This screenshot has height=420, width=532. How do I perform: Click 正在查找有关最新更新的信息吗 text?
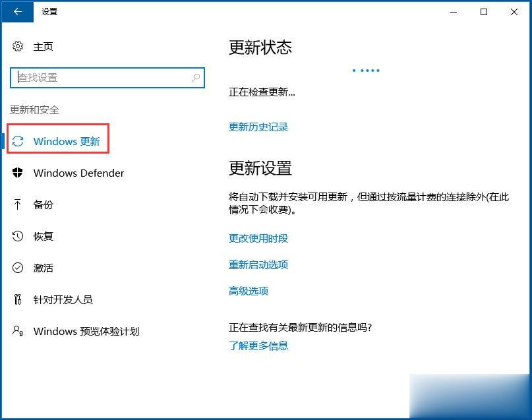[x=300, y=328]
